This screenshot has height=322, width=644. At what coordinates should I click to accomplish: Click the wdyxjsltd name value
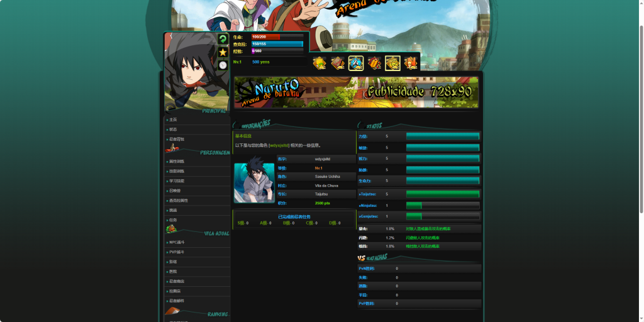[323, 159]
